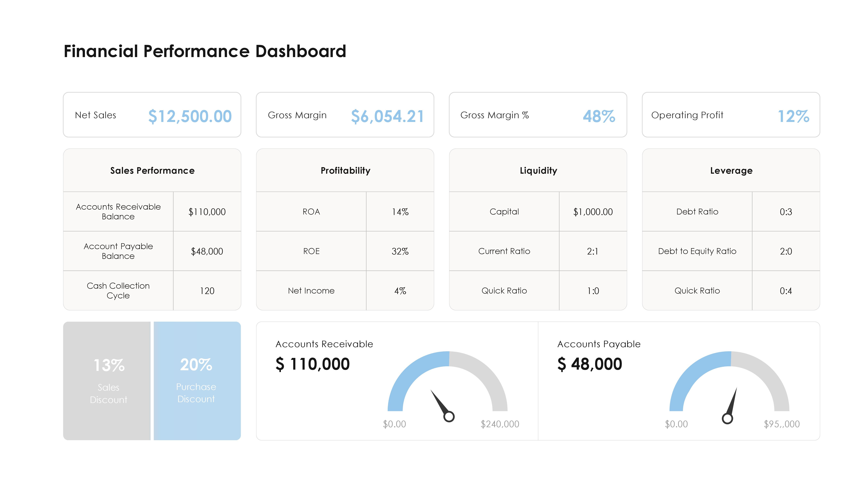Select the Current Ratio label
Image resolution: width=868 pixels, height=488 pixels.
click(x=504, y=251)
